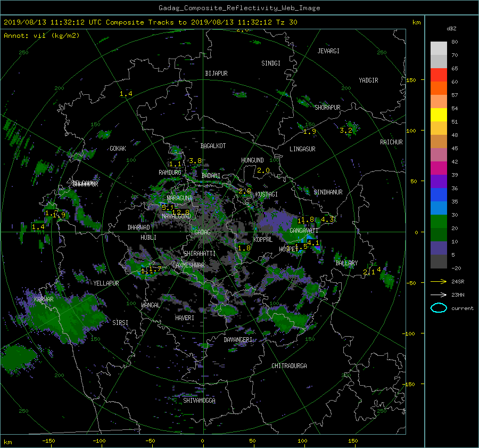Click the KOPPAL town label

263,240
